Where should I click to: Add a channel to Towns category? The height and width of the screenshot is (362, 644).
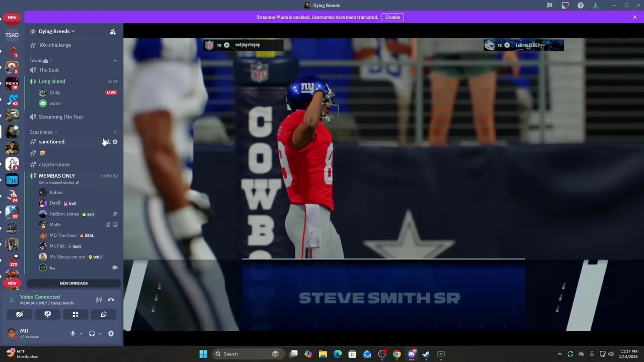pos(115,60)
